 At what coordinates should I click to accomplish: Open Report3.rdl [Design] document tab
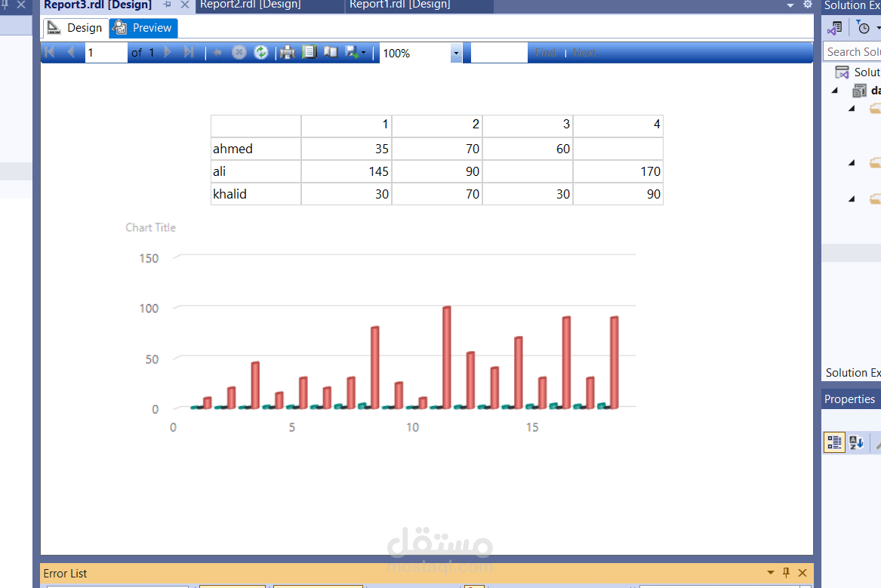tap(98, 5)
